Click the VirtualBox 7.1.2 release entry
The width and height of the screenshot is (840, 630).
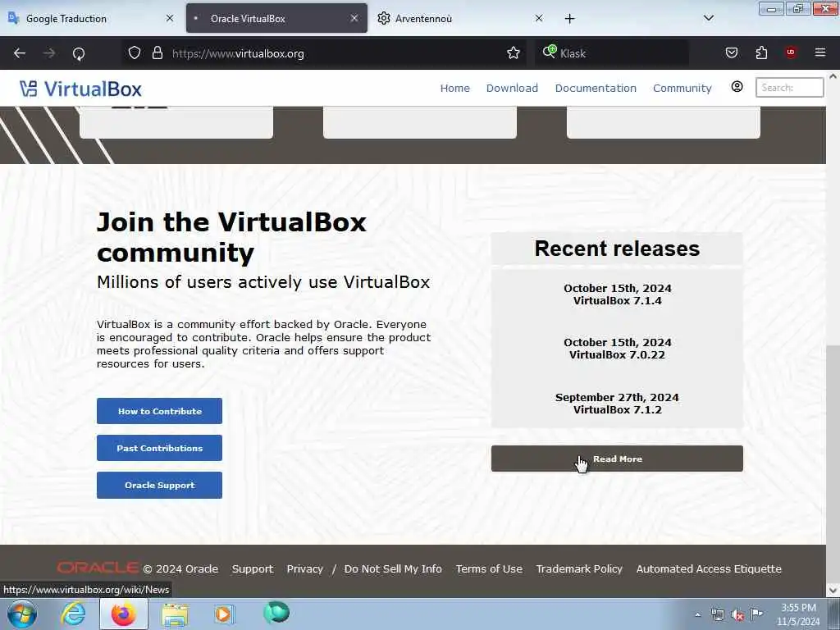click(617, 404)
